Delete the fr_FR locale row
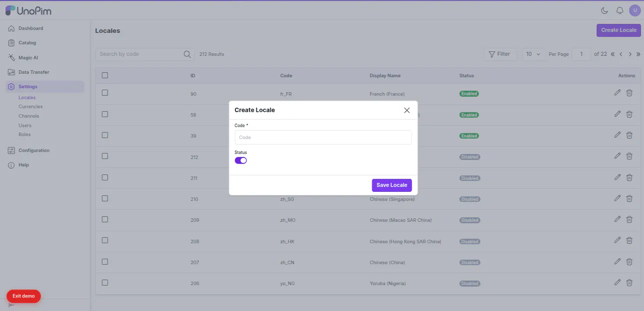This screenshot has height=311, width=644. click(x=630, y=93)
